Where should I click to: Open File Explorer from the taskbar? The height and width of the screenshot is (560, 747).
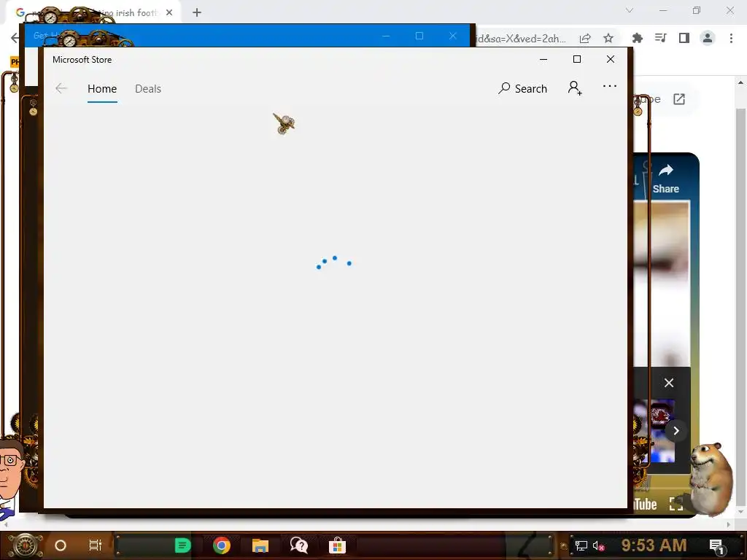coord(260,545)
